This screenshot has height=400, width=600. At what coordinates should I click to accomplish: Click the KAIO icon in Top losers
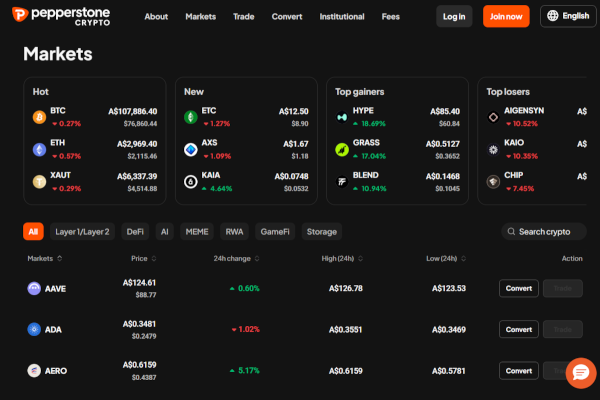493,149
